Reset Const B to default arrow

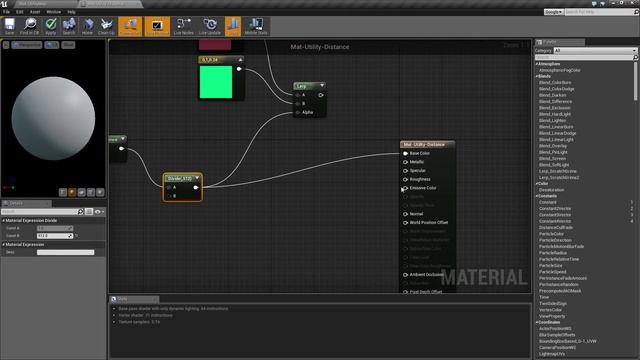pos(76,236)
